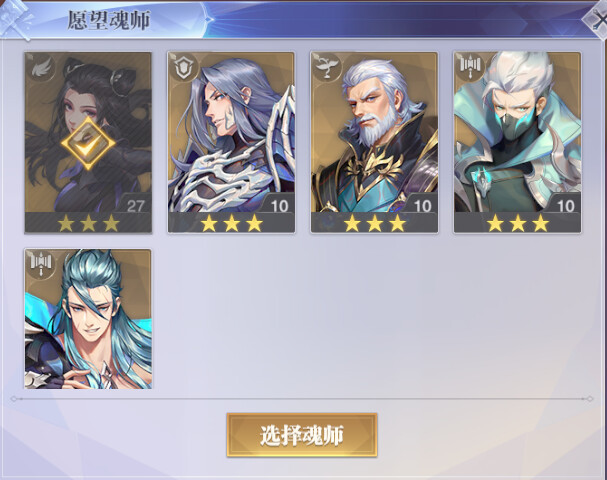Click the level 10 badge on bearded elder card
This screenshot has height=480, width=607.
click(422, 205)
